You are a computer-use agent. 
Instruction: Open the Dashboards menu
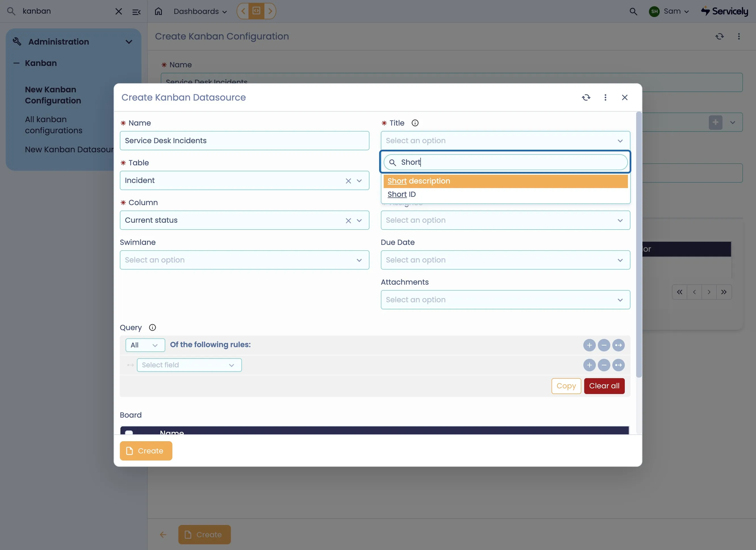coord(200,11)
